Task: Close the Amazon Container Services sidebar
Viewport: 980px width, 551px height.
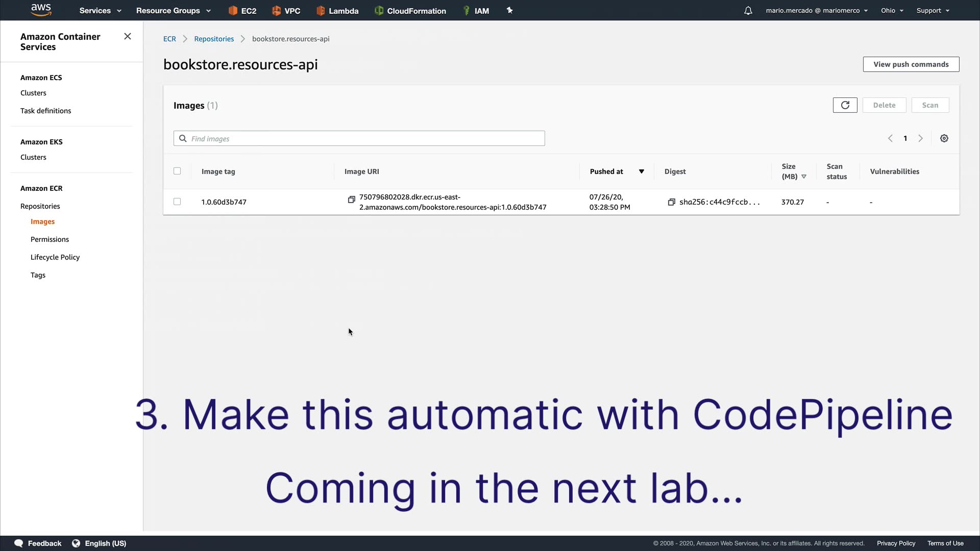Action: pyautogui.click(x=128, y=36)
